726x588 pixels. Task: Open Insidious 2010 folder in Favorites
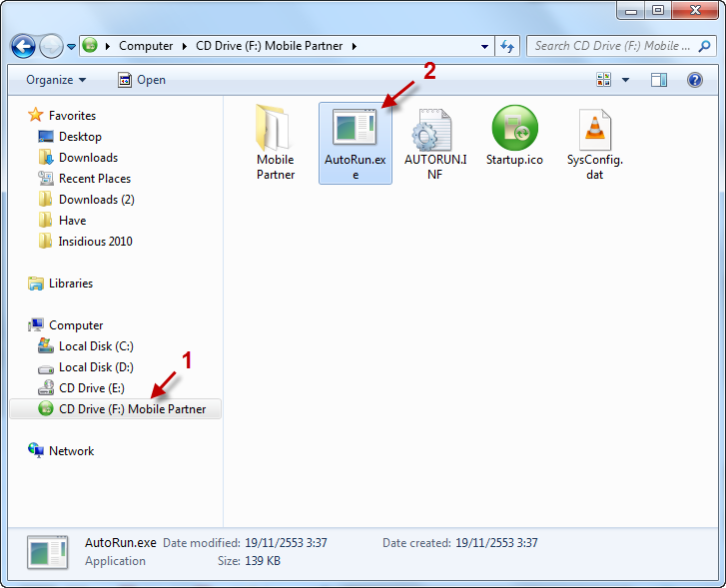point(96,242)
